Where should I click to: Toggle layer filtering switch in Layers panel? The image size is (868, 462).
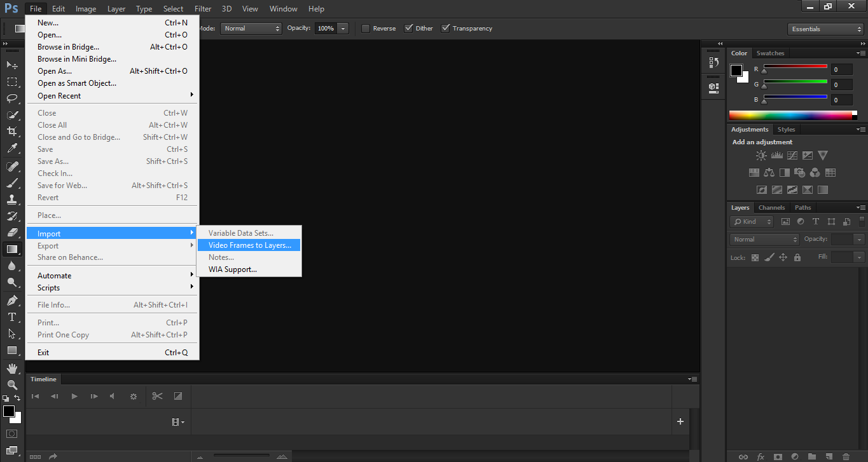(862, 221)
